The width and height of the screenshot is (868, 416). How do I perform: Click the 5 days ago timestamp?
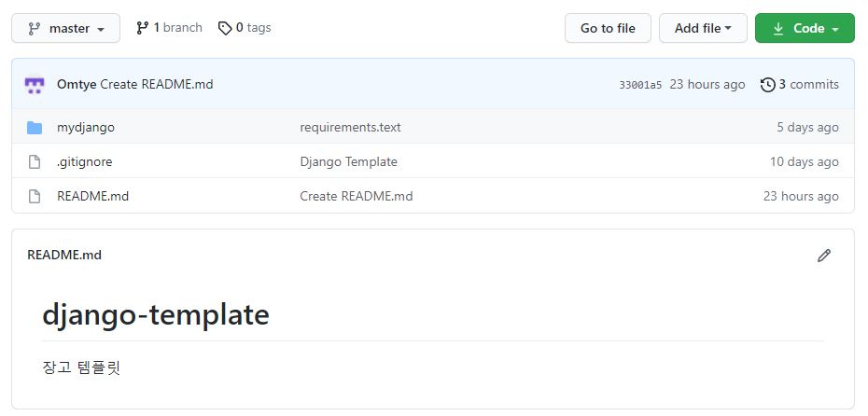click(807, 127)
